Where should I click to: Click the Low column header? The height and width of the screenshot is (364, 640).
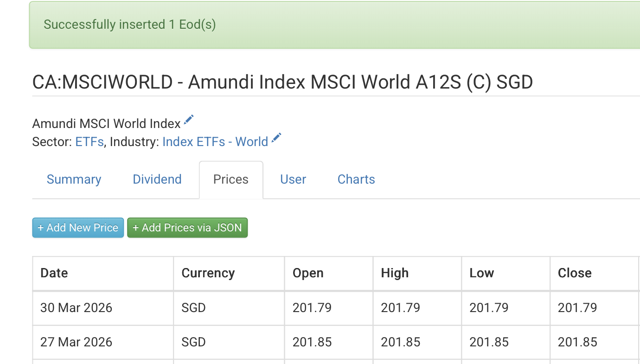tap(481, 273)
